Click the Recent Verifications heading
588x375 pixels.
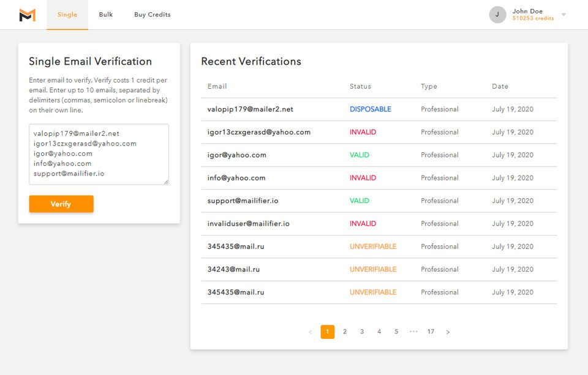[251, 61]
